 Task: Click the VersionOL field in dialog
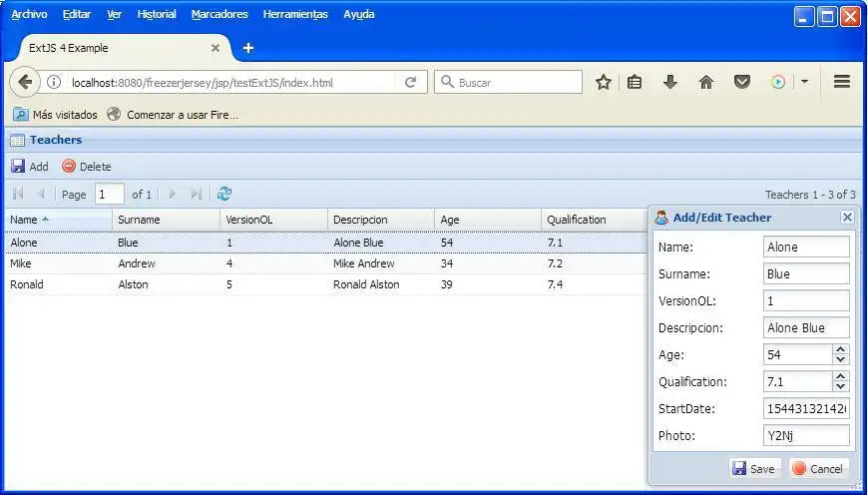click(x=806, y=300)
